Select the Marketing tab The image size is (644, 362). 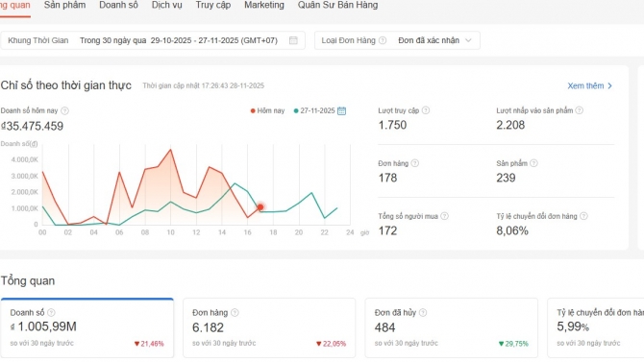pos(264,6)
